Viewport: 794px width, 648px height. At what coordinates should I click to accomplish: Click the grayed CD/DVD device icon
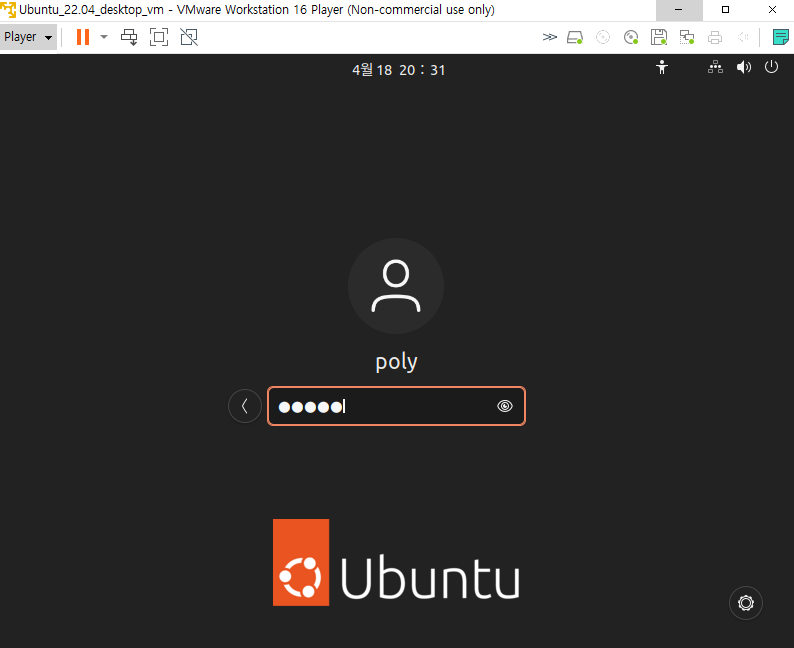click(x=603, y=37)
